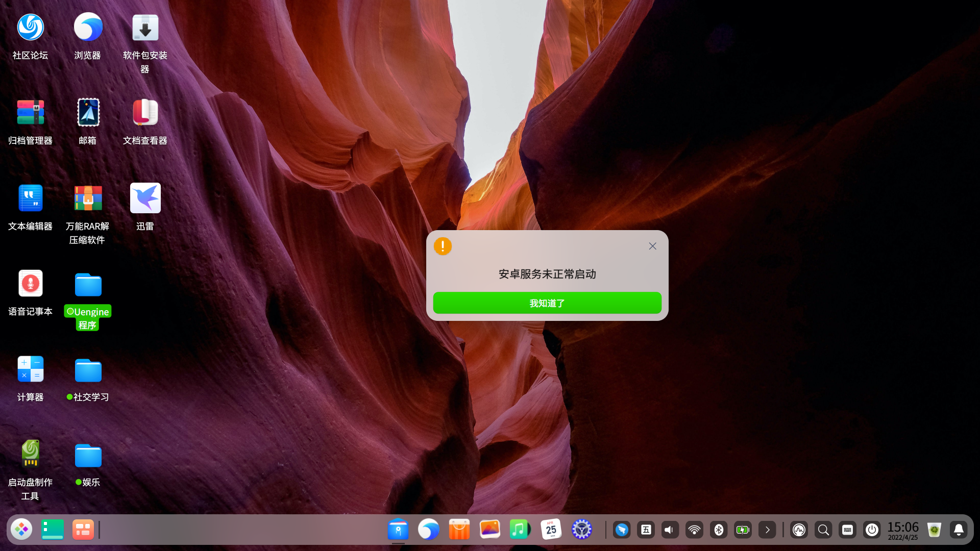Open the notification bell in the tray
Image resolution: width=980 pixels, height=551 pixels.
click(959, 529)
